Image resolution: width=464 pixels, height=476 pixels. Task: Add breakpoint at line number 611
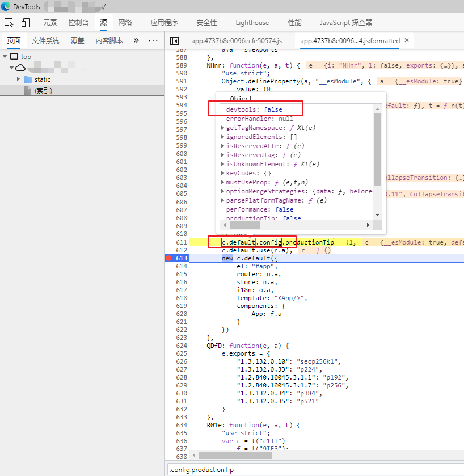pos(182,242)
